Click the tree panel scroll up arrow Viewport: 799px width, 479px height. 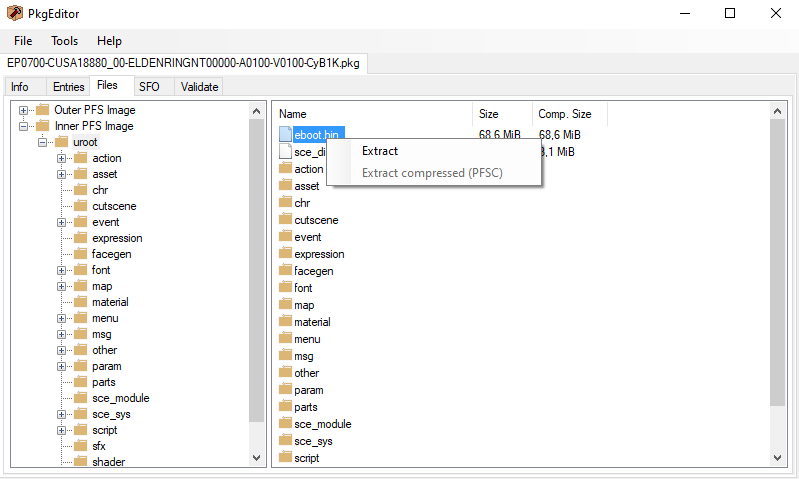coord(256,111)
